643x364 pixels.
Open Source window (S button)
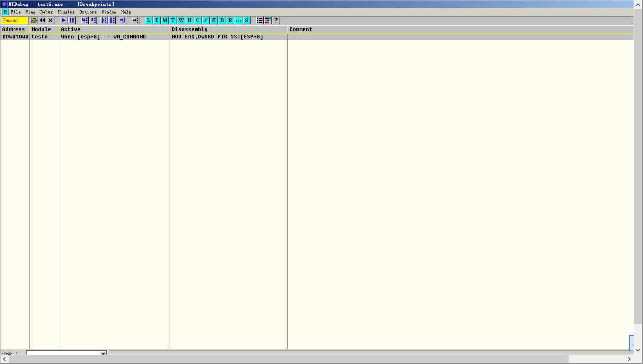point(247,20)
